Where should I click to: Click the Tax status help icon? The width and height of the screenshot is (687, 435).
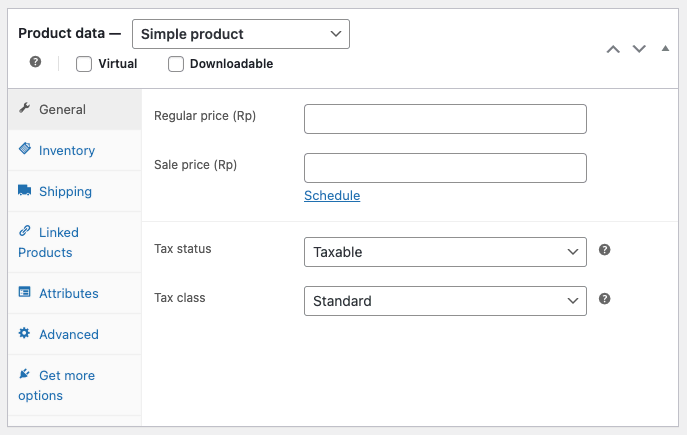click(604, 250)
